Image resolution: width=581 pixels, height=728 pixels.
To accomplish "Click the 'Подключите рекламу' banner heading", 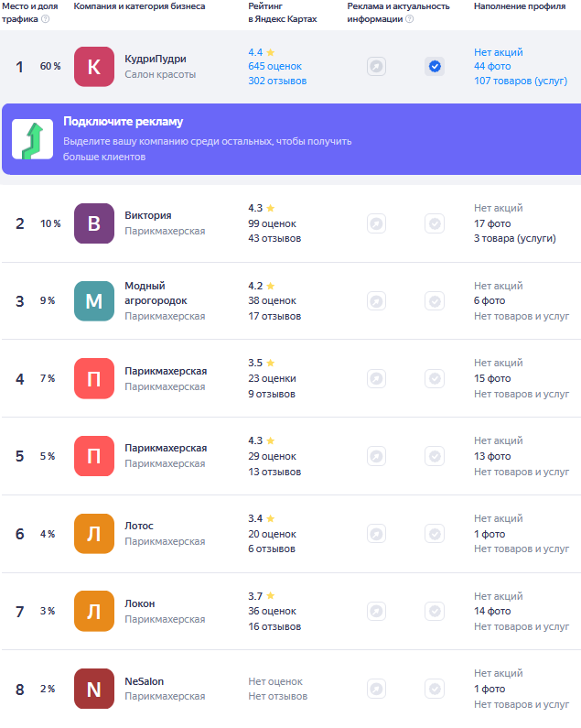I will (123, 122).
